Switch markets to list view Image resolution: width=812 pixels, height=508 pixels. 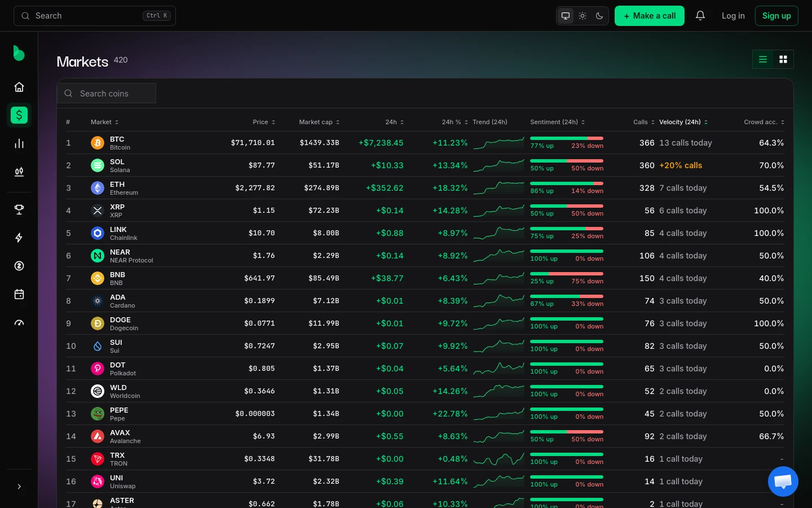coord(763,59)
